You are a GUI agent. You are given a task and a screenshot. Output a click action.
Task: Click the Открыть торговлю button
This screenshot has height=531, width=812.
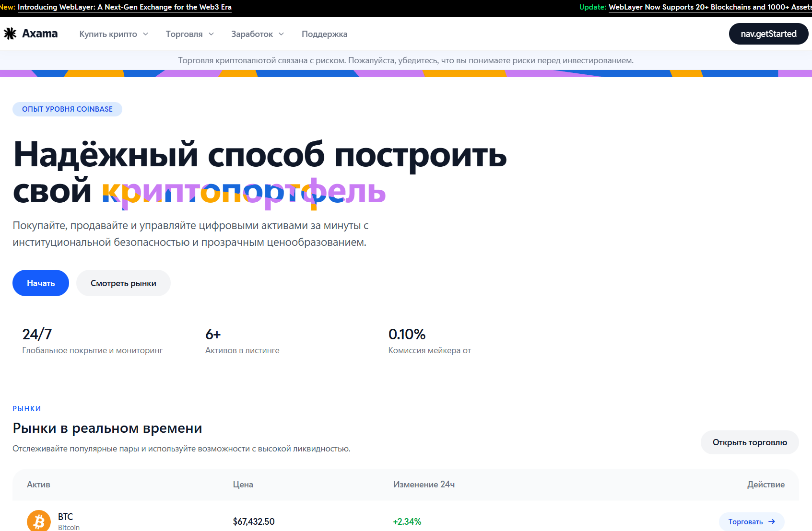pos(750,442)
